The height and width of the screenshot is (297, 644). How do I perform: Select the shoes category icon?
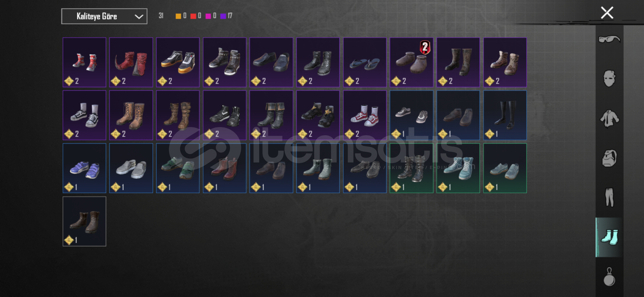610,237
